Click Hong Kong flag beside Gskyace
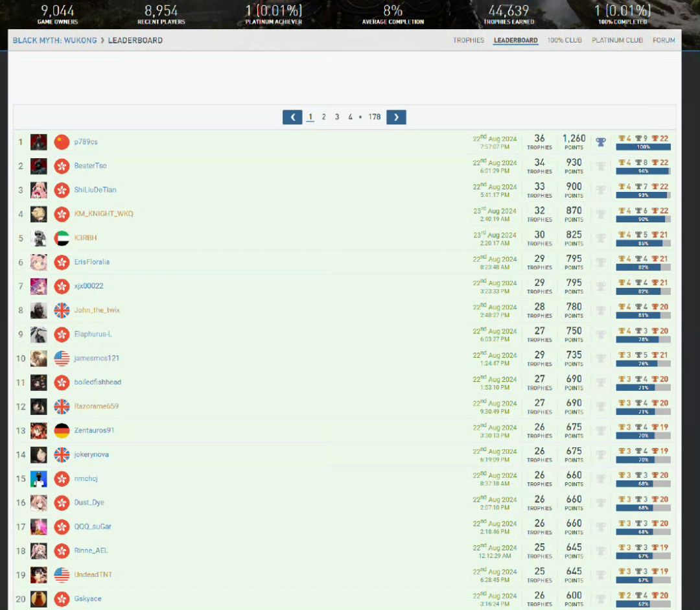Viewport: 700px width, 610px height. pos(62,599)
